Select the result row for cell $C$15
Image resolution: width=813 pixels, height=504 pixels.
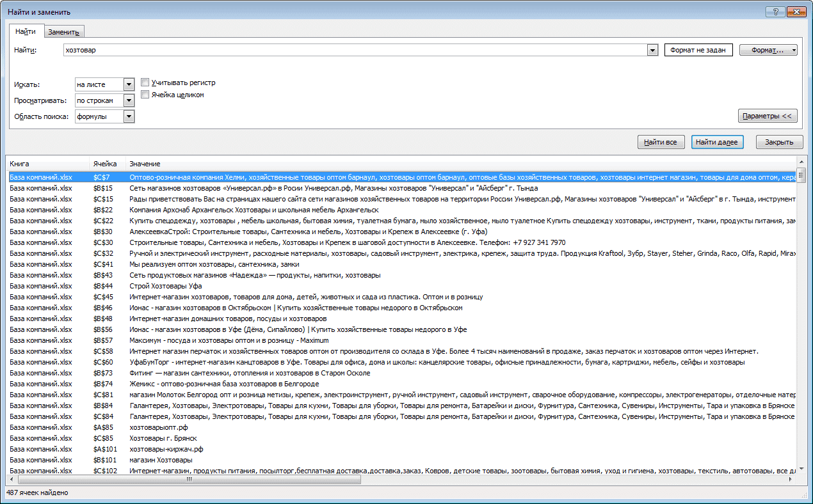401,199
